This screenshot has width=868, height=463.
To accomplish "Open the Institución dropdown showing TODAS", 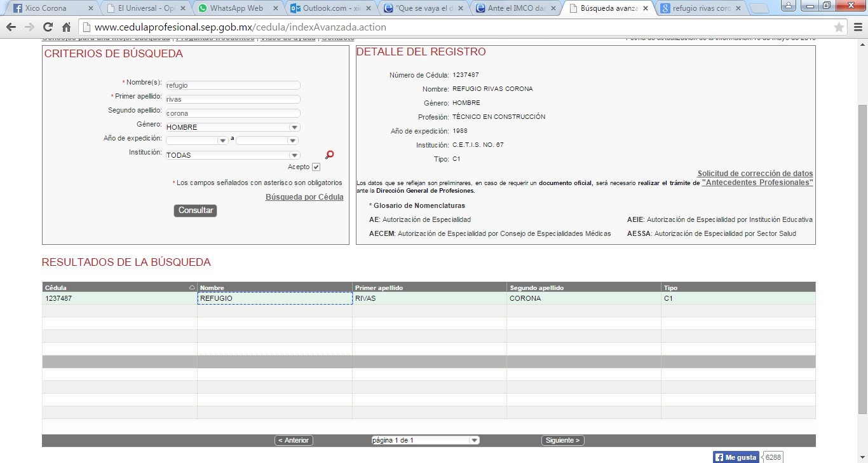I will (x=294, y=155).
